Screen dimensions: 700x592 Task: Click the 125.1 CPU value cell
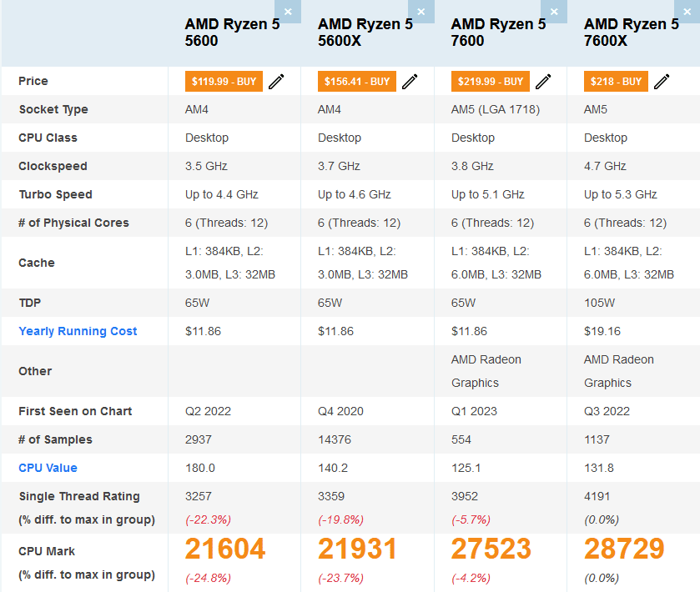tap(466, 468)
